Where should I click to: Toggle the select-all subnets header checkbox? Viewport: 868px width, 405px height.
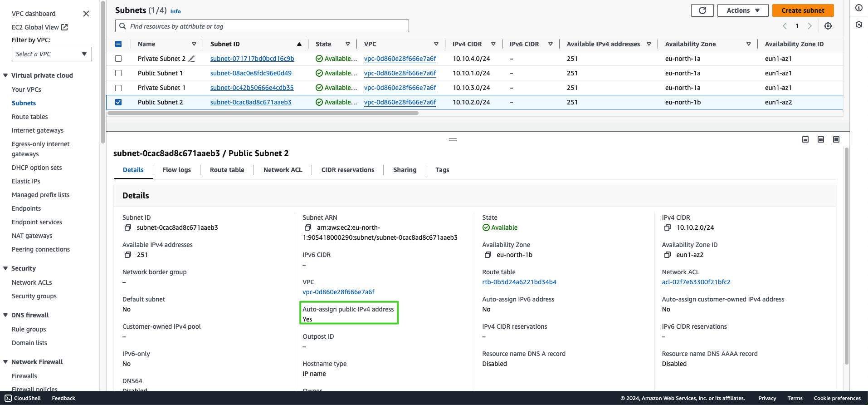(118, 44)
